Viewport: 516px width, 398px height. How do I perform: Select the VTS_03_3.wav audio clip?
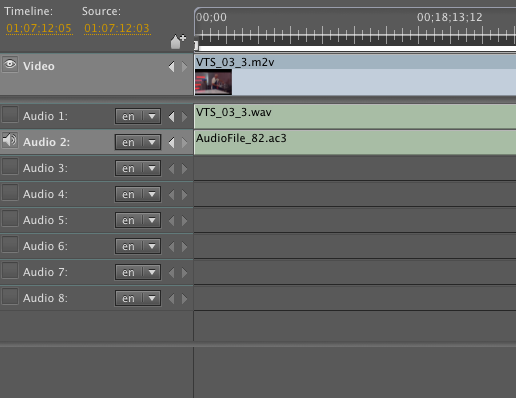(x=355, y=116)
